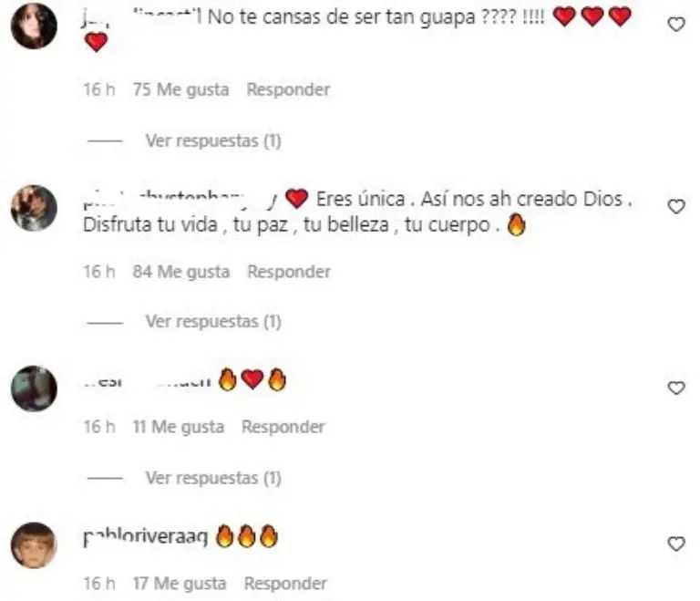
Task: View the 84 Me gusta likes list
Action: [181, 271]
